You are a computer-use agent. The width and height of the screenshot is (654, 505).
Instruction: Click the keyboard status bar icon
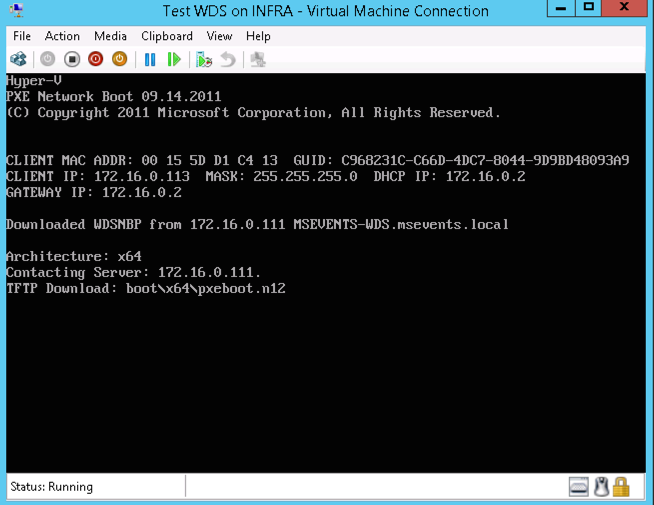pyautogui.click(x=579, y=487)
